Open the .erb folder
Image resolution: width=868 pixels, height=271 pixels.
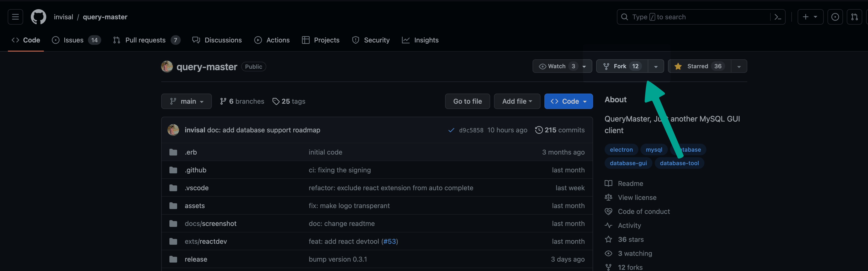coord(191,152)
